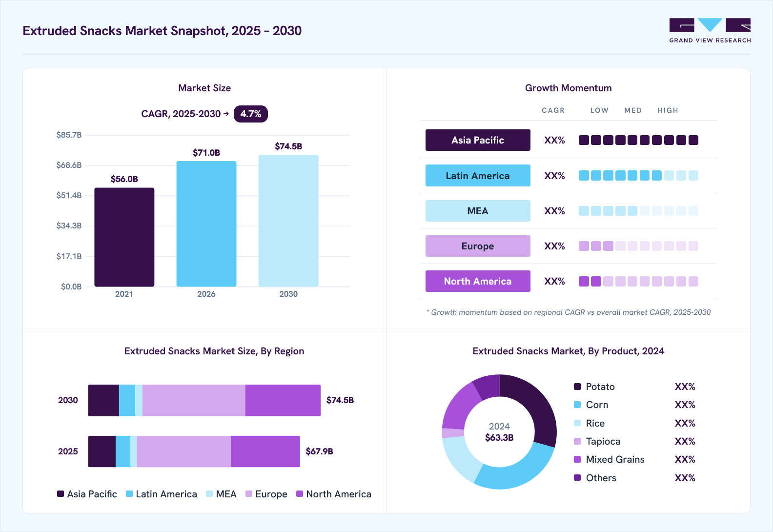The width and height of the screenshot is (773, 532).
Task: Click the HIGH column header
Action: pyautogui.click(x=668, y=110)
